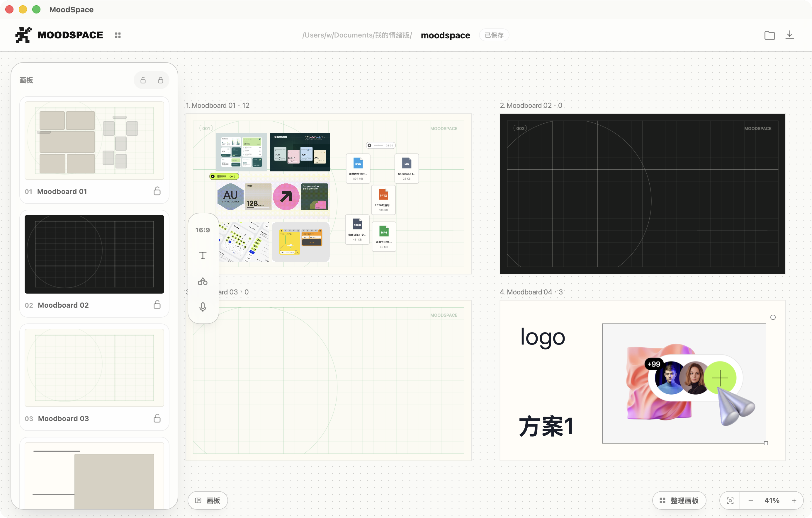The width and height of the screenshot is (812, 518).
Task: Select the MOT 128 beige image
Action: 258,197
